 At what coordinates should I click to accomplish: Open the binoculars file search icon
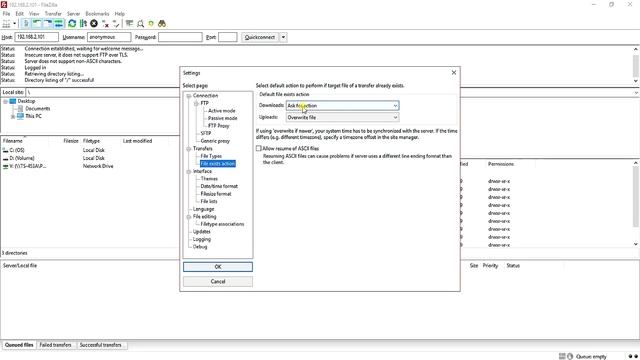162,24
